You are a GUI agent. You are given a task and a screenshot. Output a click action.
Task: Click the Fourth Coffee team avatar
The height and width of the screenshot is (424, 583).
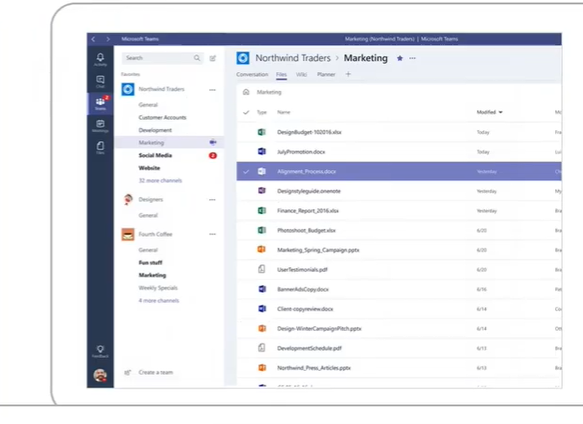pyautogui.click(x=128, y=234)
